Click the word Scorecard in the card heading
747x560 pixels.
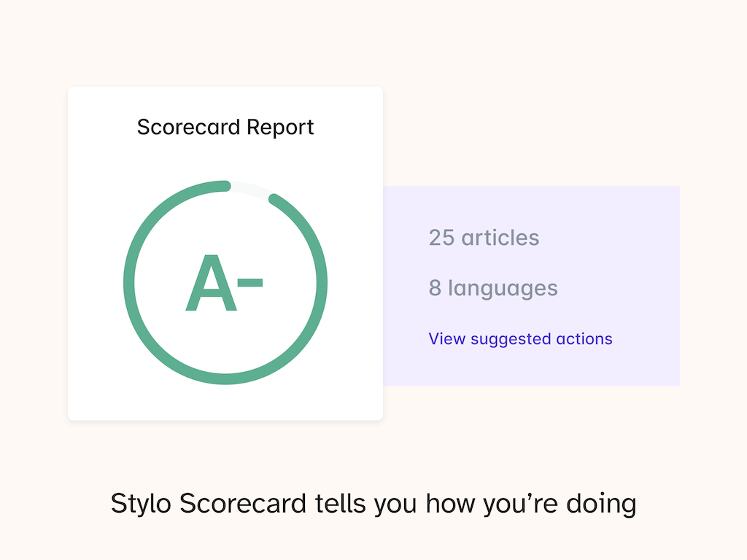[189, 127]
